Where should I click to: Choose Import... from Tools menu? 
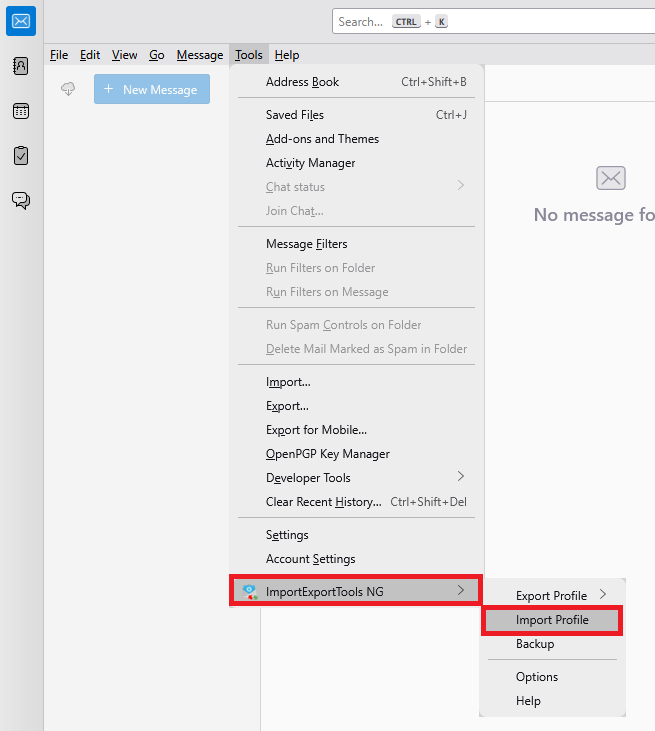357,382
